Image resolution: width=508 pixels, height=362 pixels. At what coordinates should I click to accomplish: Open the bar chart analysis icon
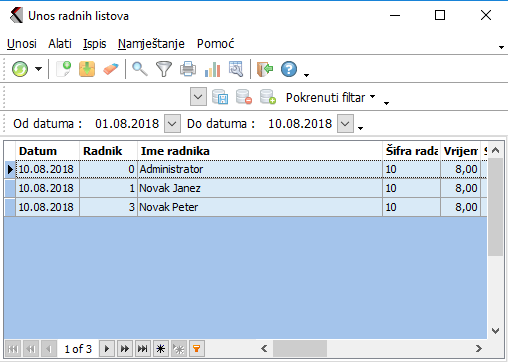pyautogui.click(x=212, y=69)
